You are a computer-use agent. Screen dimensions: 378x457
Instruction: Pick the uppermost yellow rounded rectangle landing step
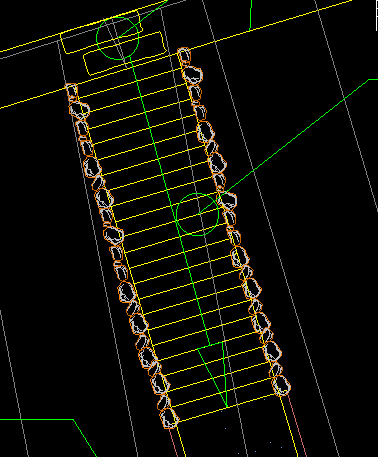(102, 32)
